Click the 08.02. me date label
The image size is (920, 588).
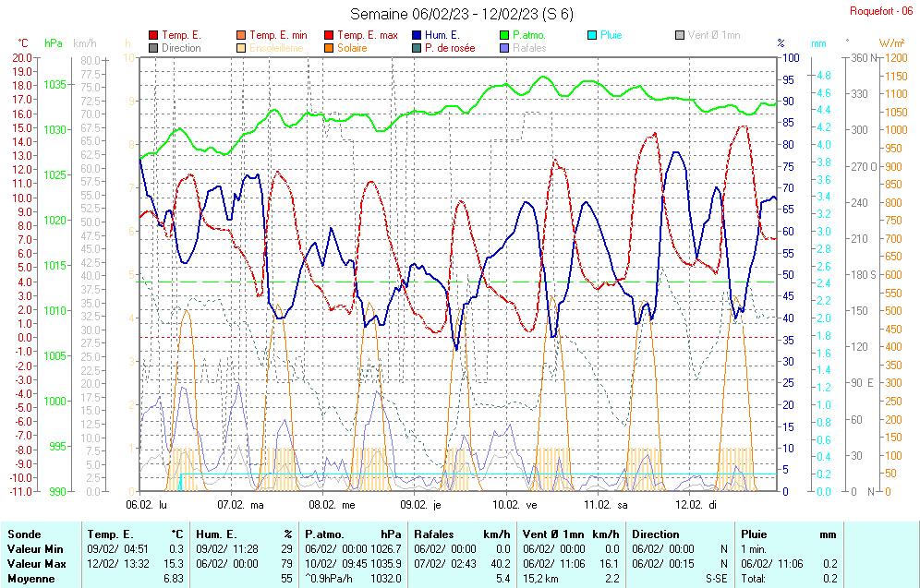[333, 505]
